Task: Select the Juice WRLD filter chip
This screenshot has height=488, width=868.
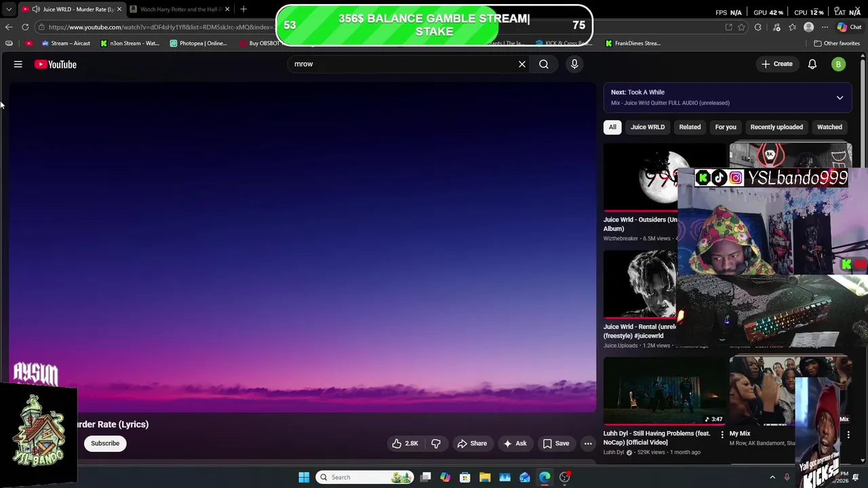Action: tap(648, 127)
